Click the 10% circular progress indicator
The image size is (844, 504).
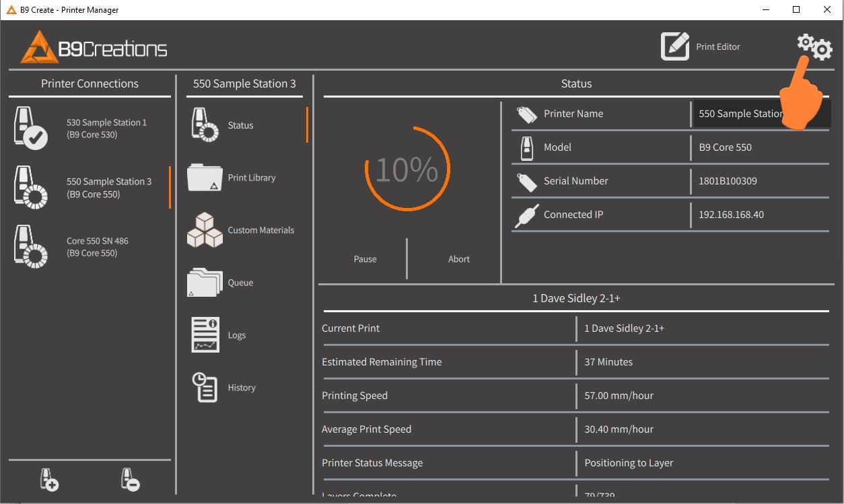(x=407, y=170)
